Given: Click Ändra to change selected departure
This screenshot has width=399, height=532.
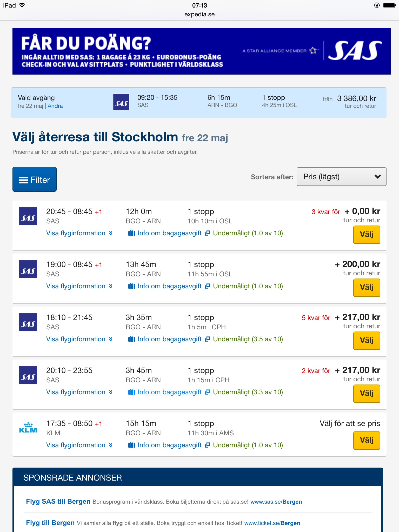Looking at the screenshot, I should pyautogui.click(x=55, y=106).
